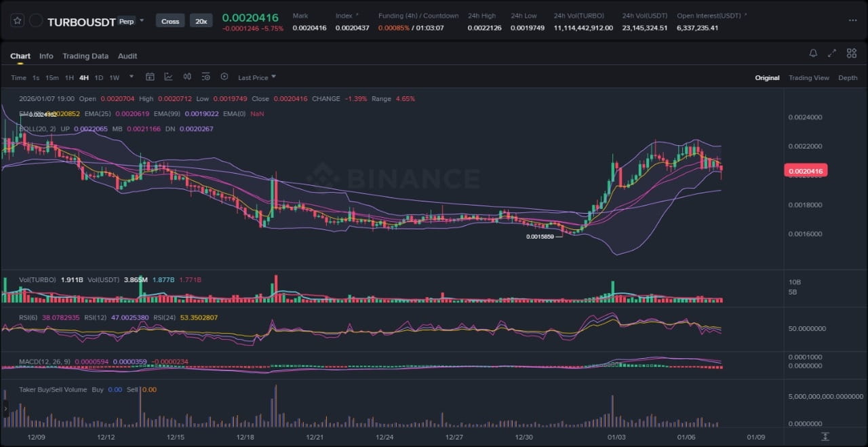Click the 24h Vol(USDT) value 23,145,324.51
The width and height of the screenshot is (868, 447).
coord(645,28)
